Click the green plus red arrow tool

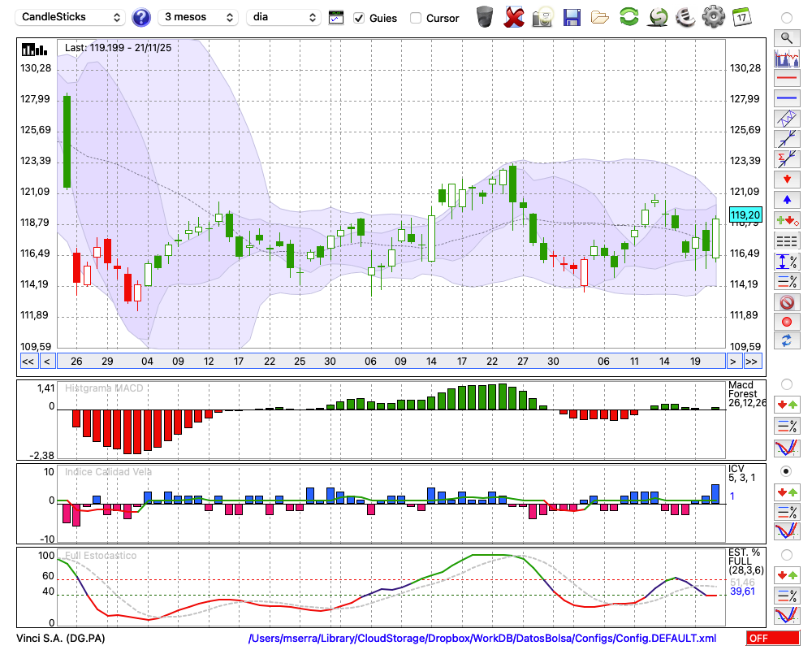coord(787,220)
